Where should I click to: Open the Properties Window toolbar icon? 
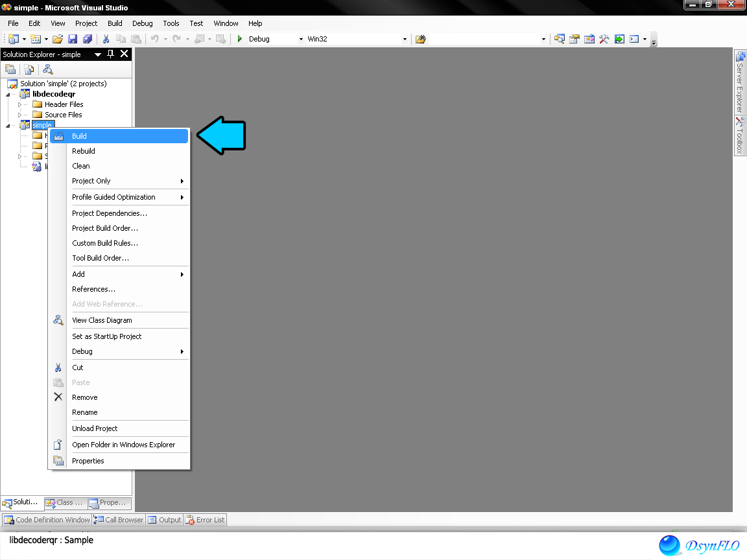[x=574, y=39]
